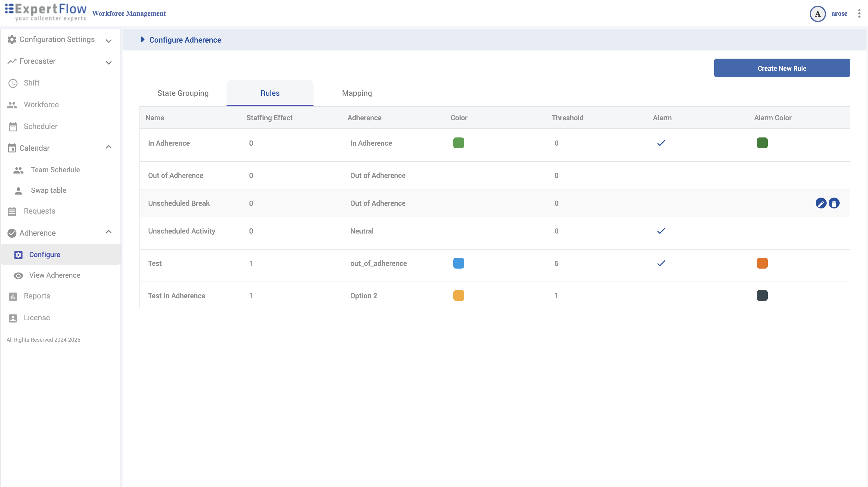Click the edit pencil icon on Unscheduled Break row

(x=821, y=203)
